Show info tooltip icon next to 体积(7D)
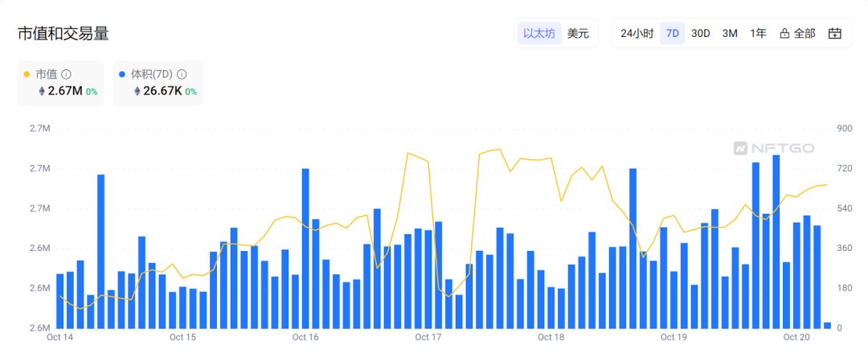Image resolution: width=868 pixels, height=358 pixels. (x=181, y=74)
